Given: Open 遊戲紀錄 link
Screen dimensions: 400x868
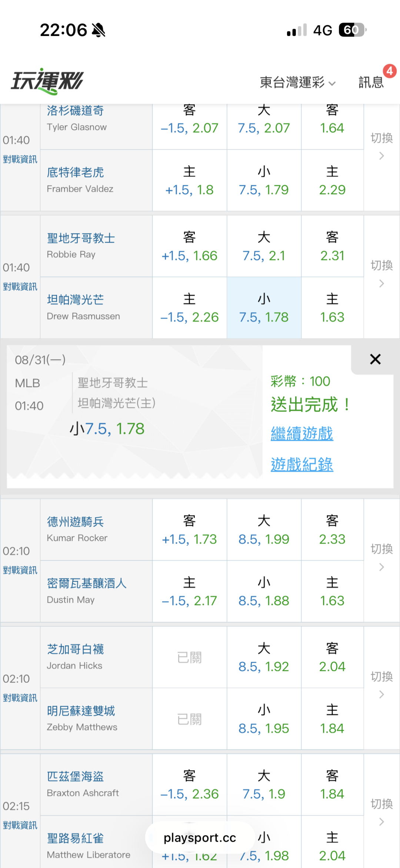Looking at the screenshot, I should [x=302, y=464].
